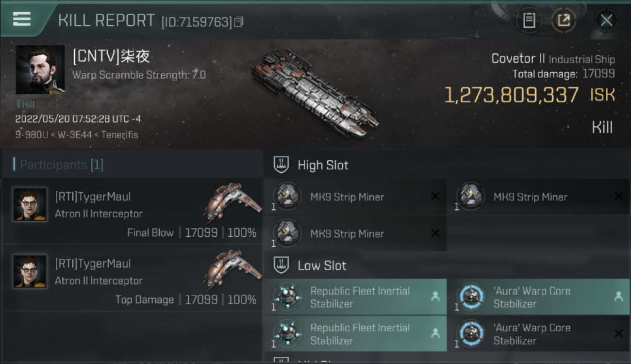Image resolution: width=631 pixels, height=364 pixels.
Task: Toggle person marker on top 'Aura' Warp Core Stabilizer
Action: tap(618, 296)
